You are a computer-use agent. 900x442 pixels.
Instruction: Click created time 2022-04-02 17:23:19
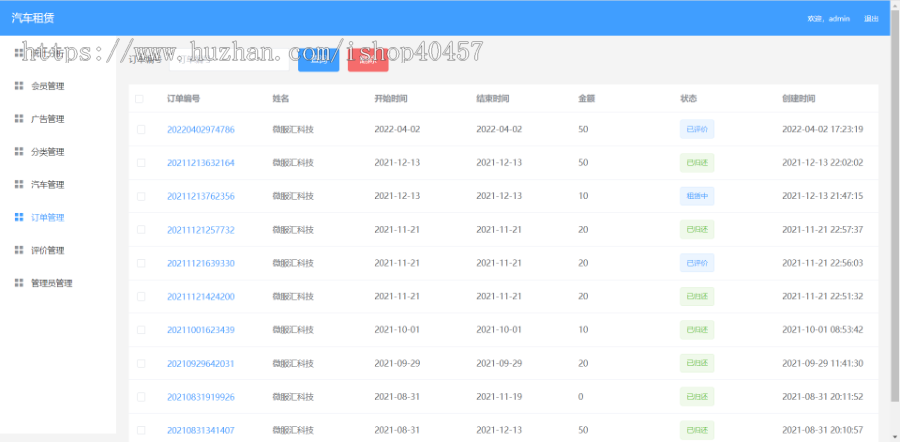(823, 129)
